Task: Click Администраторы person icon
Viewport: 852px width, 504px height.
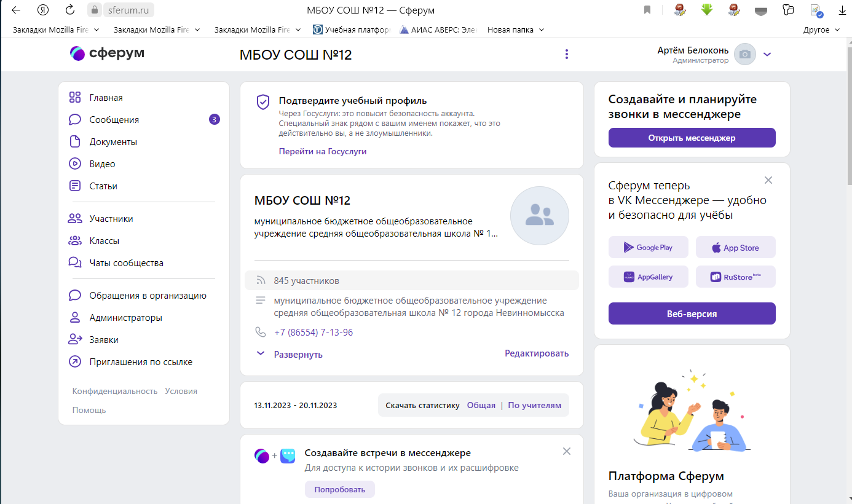Action: point(75,317)
